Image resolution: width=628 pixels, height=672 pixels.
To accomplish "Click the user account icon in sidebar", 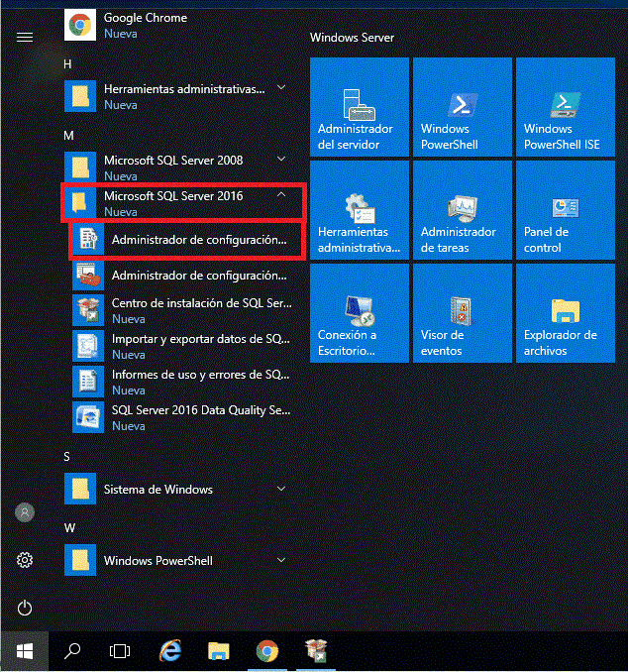I will [25, 512].
